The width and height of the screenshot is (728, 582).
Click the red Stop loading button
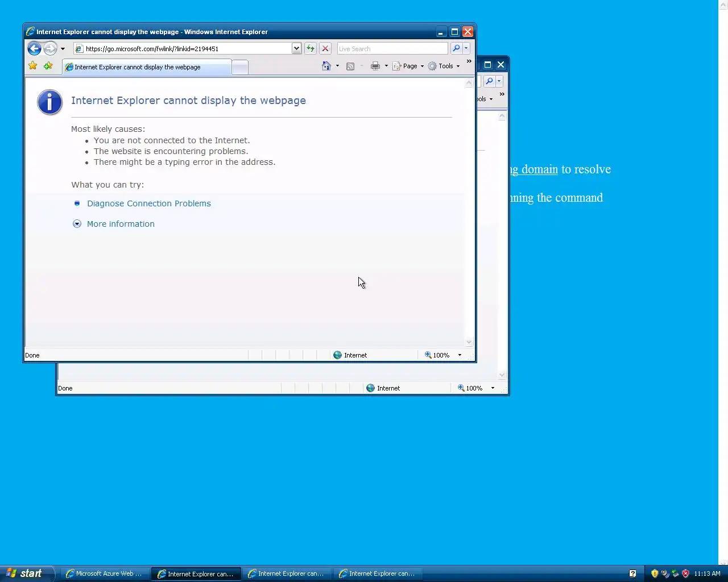pyautogui.click(x=325, y=49)
